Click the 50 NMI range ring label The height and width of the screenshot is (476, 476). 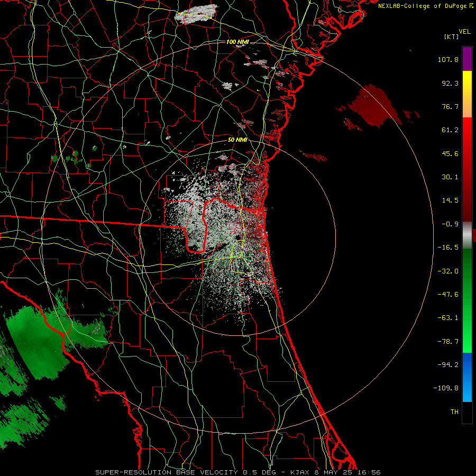[237, 140]
